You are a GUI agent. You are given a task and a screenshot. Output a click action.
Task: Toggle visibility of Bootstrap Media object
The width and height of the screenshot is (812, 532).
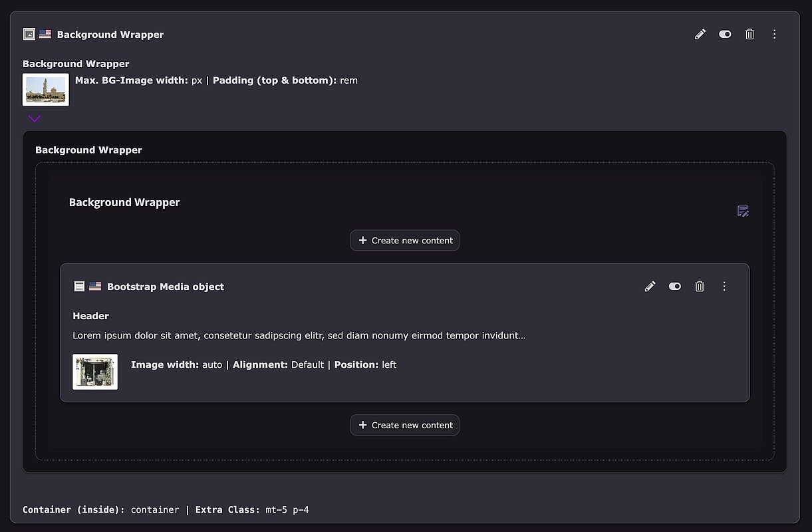674,287
